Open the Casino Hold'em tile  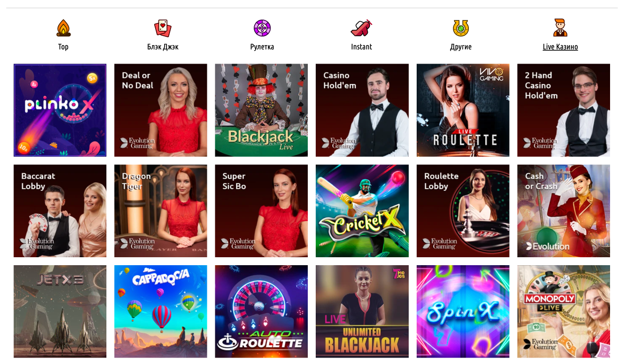(362, 110)
